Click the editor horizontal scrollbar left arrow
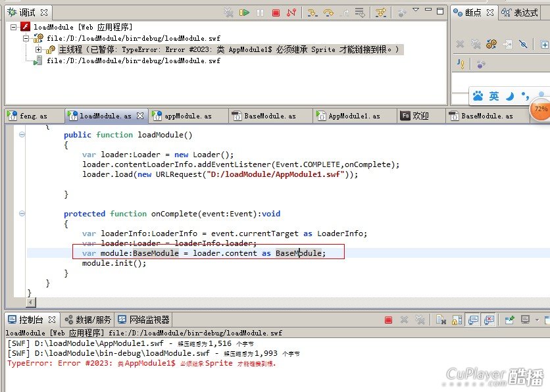The height and width of the screenshot is (392, 550). click(30, 302)
